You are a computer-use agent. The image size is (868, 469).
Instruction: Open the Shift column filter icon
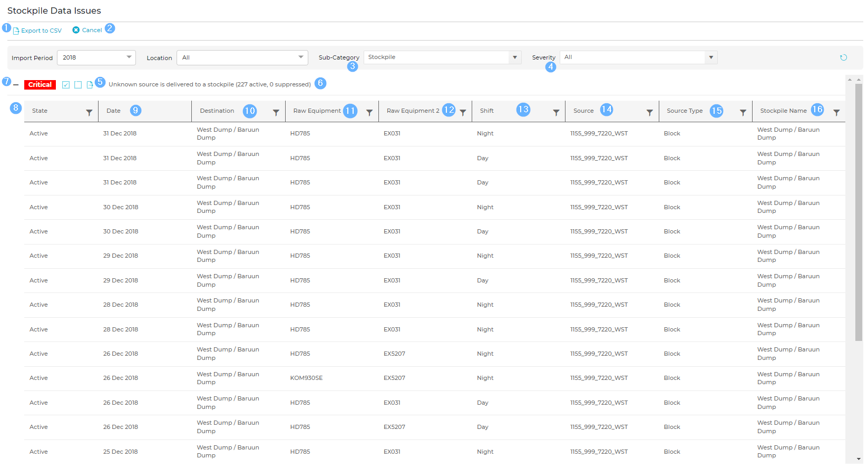click(x=556, y=112)
